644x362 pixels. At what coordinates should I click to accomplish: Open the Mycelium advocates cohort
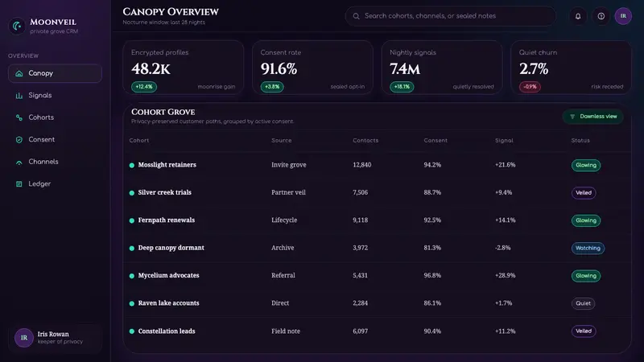pos(168,275)
